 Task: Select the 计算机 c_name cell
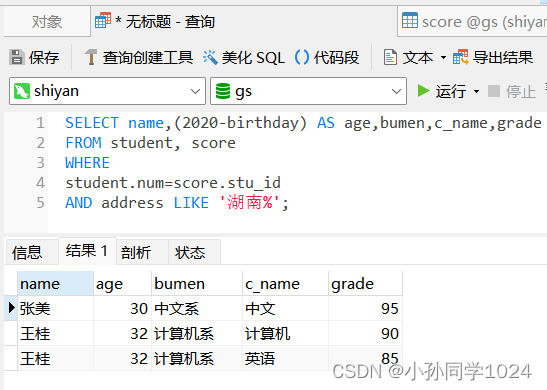coord(285,333)
